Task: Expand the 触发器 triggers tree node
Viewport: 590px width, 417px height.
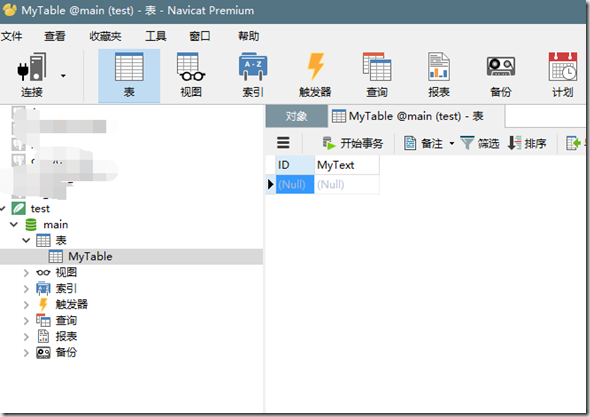Action: (26, 304)
